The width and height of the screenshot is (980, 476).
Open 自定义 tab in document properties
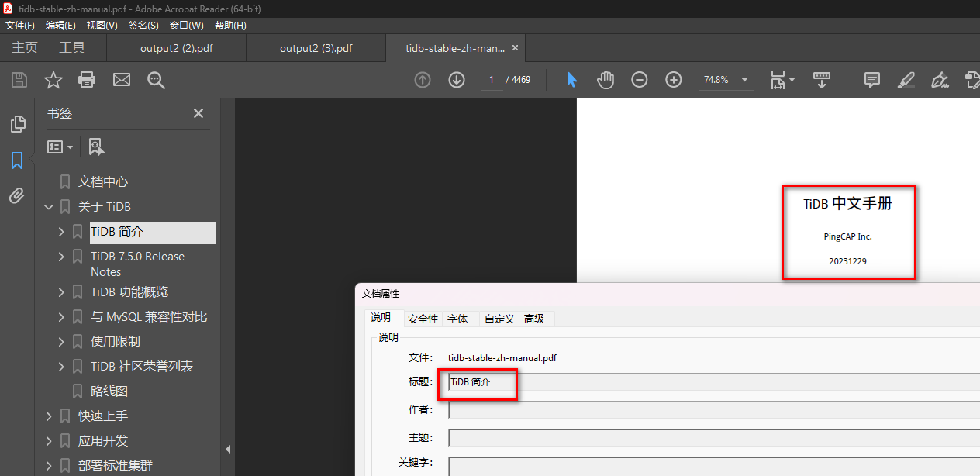[x=499, y=319]
